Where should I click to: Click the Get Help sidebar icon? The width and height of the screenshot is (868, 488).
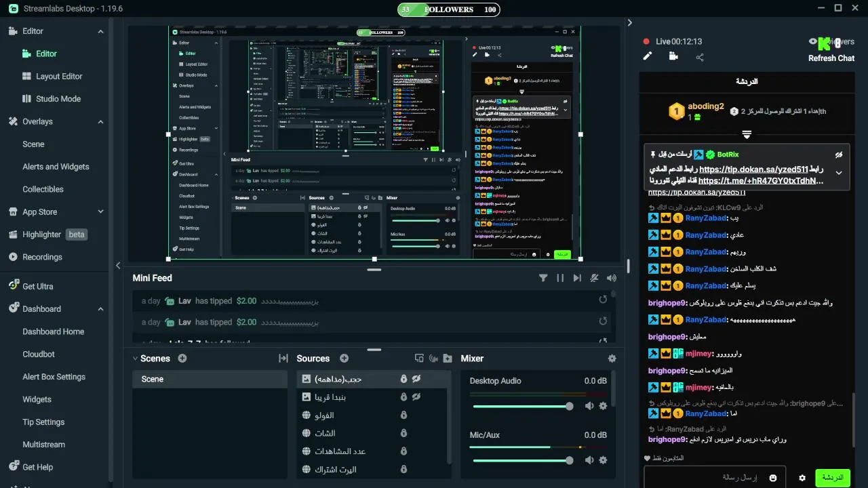14,467
